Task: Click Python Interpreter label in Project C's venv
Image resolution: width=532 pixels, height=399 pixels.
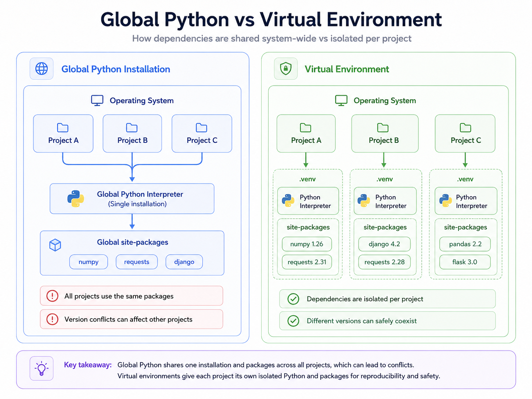Action: [x=471, y=201]
